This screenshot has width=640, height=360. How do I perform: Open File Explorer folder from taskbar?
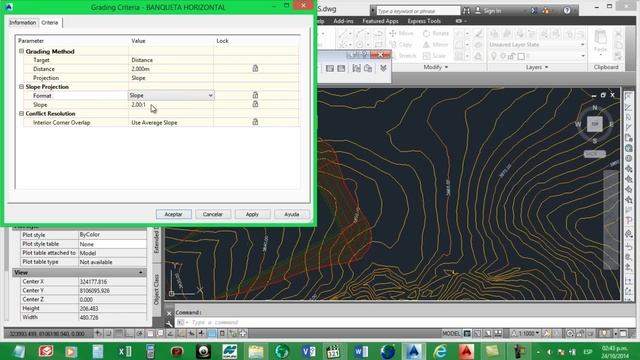click(256, 351)
